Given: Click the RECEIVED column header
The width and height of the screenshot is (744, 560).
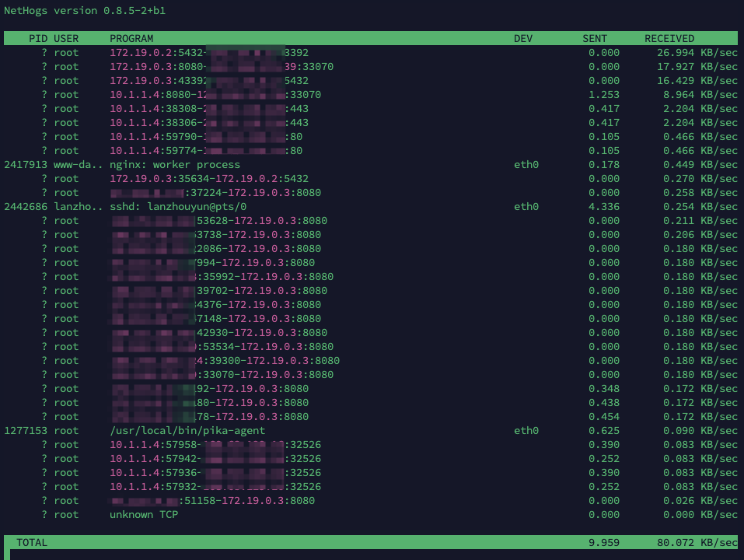Looking at the screenshot, I should point(669,38).
